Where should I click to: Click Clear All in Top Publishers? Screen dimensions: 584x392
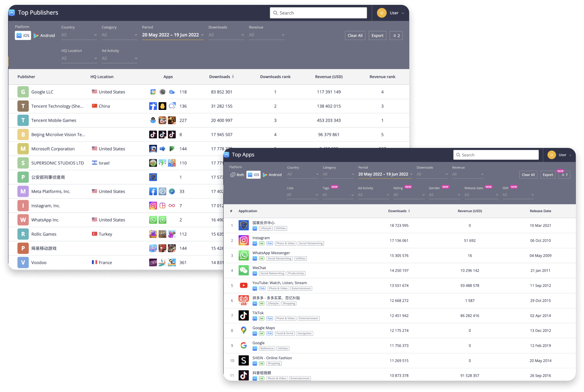click(x=355, y=36)
